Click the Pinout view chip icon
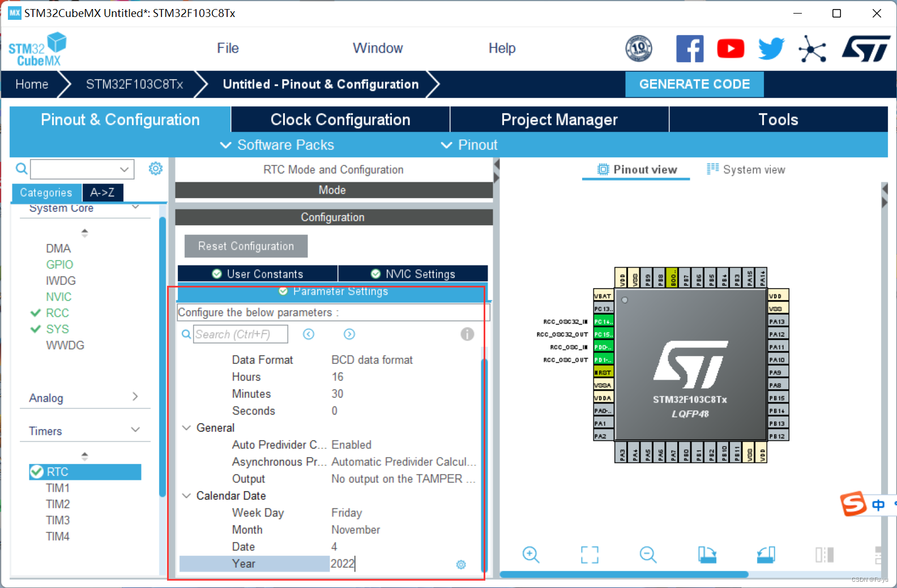The width and height of the screenshot is (897, 588). pos(603,169)
